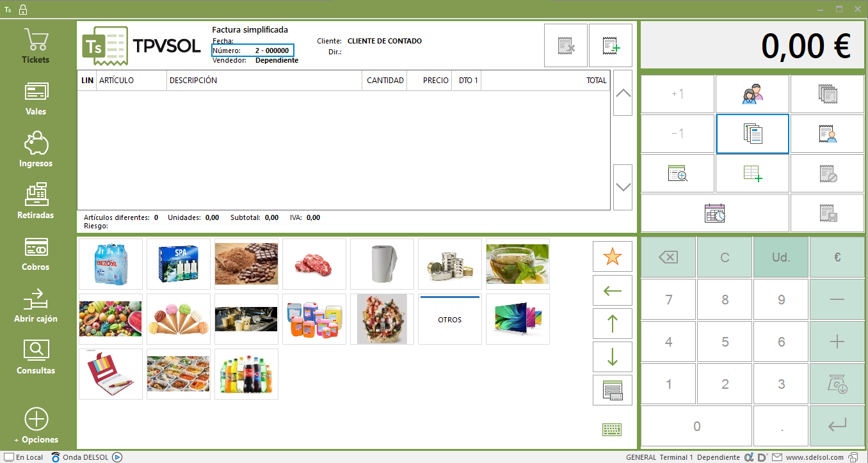Select the canned food category
The image size is (868, 463).
click(x=450, y=264)
